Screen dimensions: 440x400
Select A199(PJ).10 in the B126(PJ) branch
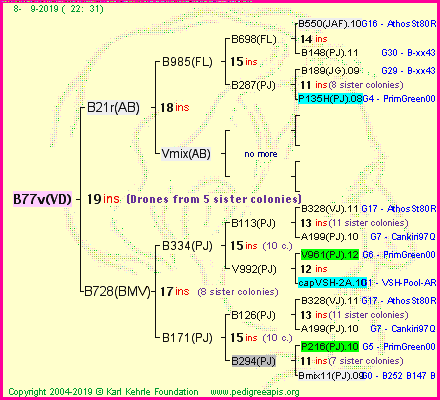pyautogui.click(x=330, y=329)
